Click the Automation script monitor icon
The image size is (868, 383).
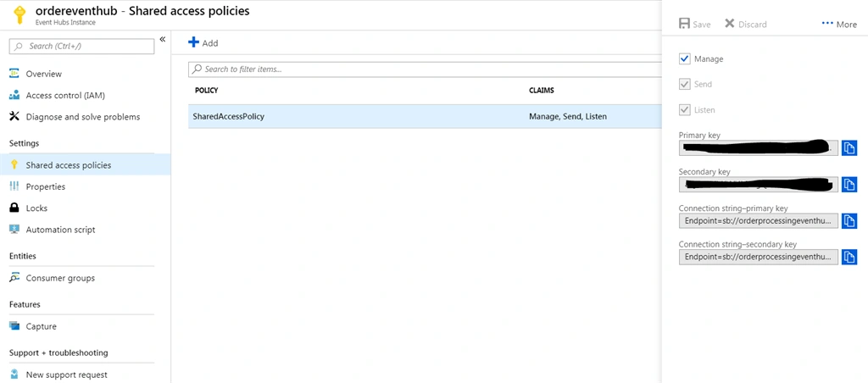(15, 230)
